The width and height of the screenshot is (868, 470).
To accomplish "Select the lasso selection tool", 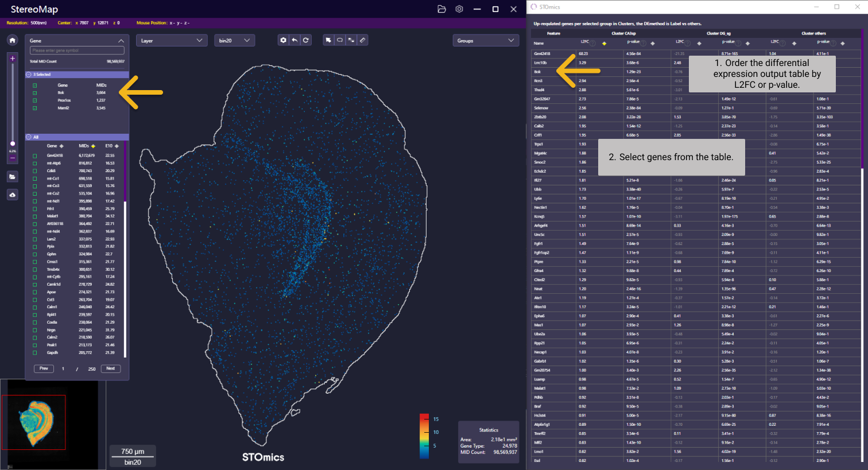I will pos(340,40).
